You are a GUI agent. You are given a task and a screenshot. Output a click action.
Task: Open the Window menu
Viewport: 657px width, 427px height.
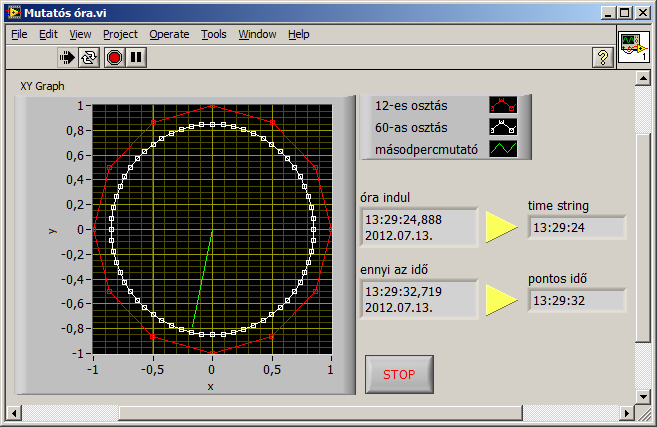click(x=257, y=34)
